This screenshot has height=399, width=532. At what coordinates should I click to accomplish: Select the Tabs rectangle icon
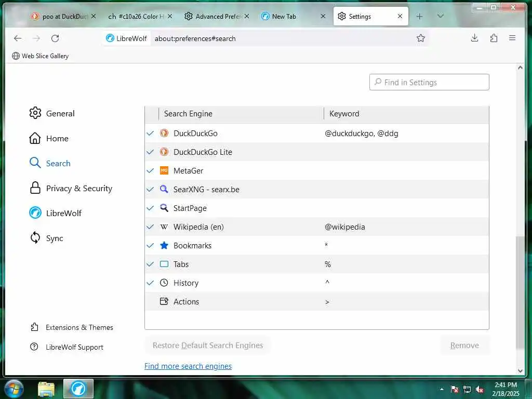164,264
